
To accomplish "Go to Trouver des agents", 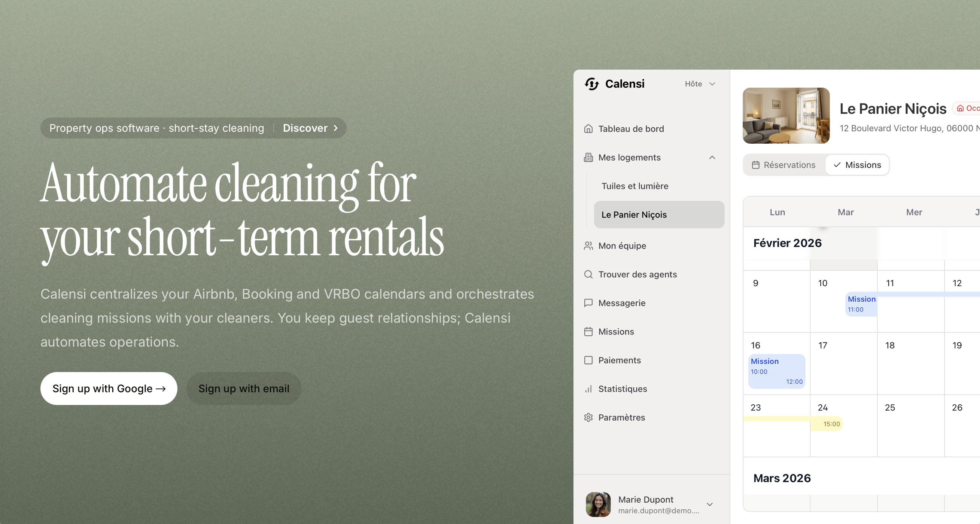I will pos(654,274).
